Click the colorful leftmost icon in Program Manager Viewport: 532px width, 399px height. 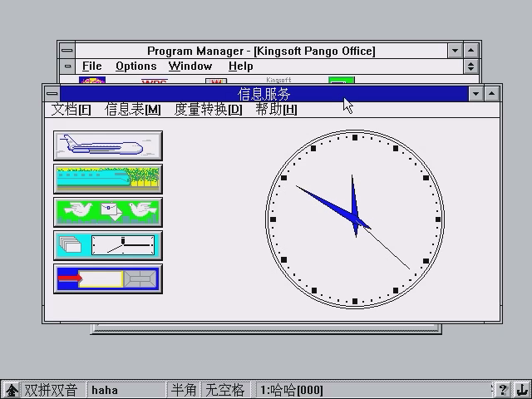coord(92,80)
